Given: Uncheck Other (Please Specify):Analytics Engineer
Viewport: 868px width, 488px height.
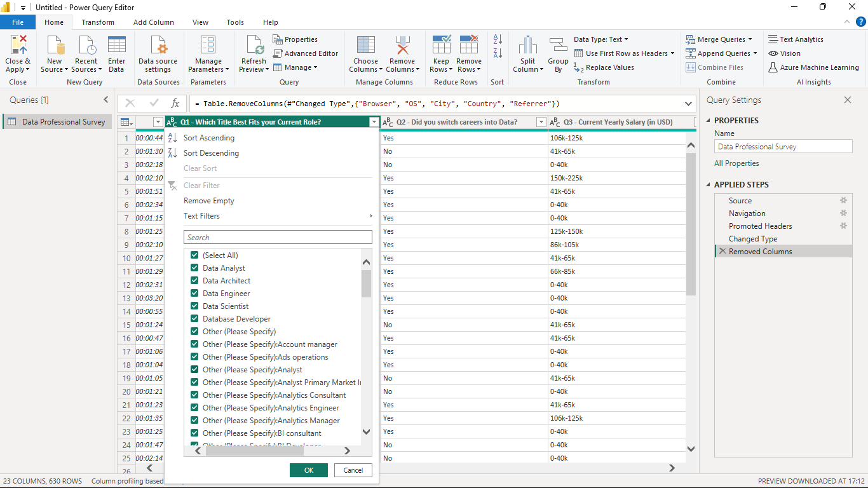Looking at the screenshot, I should (194, 408).
